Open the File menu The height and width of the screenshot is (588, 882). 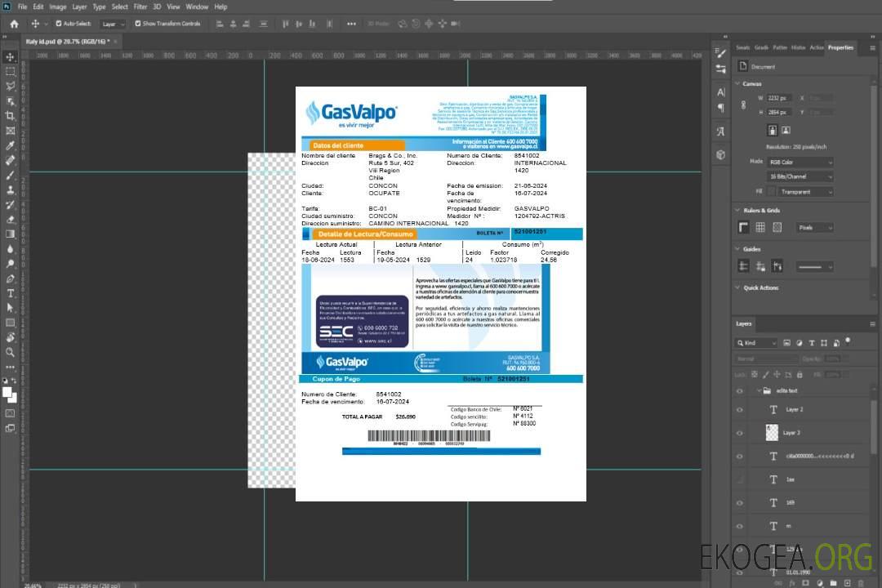[x=23, y=7]
